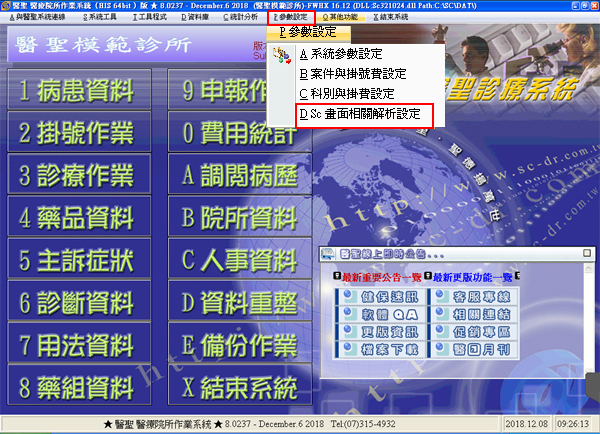Viewport: 600px width, 434px height.
Task: Open the 其他功能 menu
Action: [x=341, y=17]
